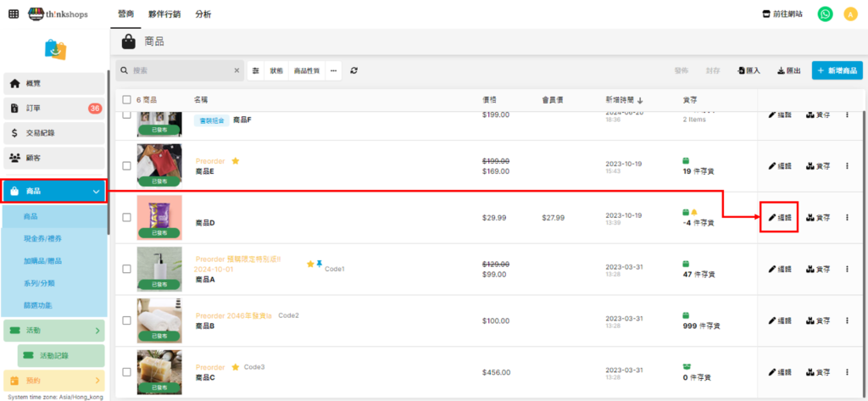Click the 商品E product thumbnail

tap(159, 164)
